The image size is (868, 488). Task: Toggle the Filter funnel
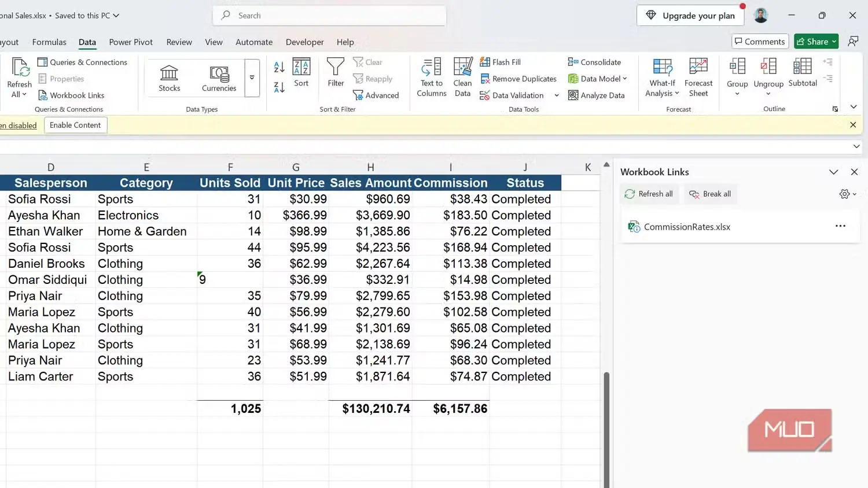pyautogui.click(x=336, y=73)
